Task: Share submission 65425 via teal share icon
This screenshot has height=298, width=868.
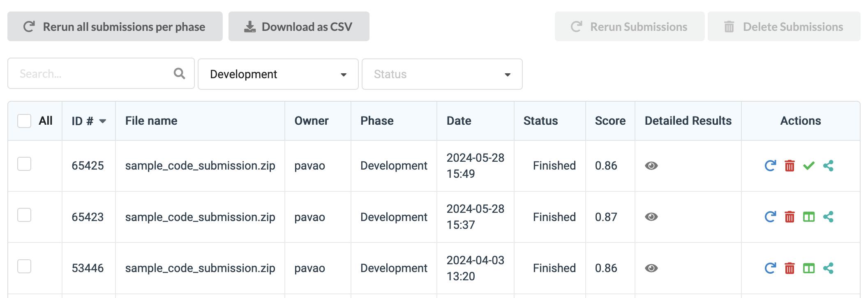Action: click(828, 166)
